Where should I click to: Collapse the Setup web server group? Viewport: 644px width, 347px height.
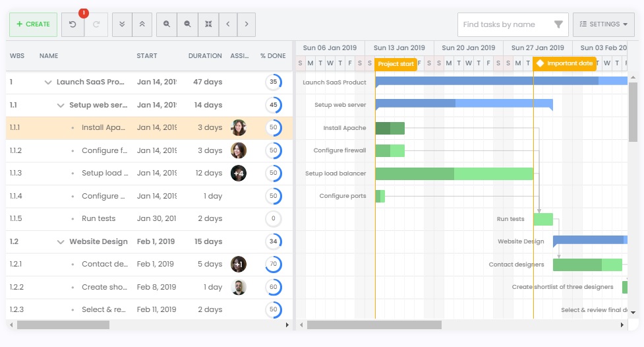pos(61,106)
